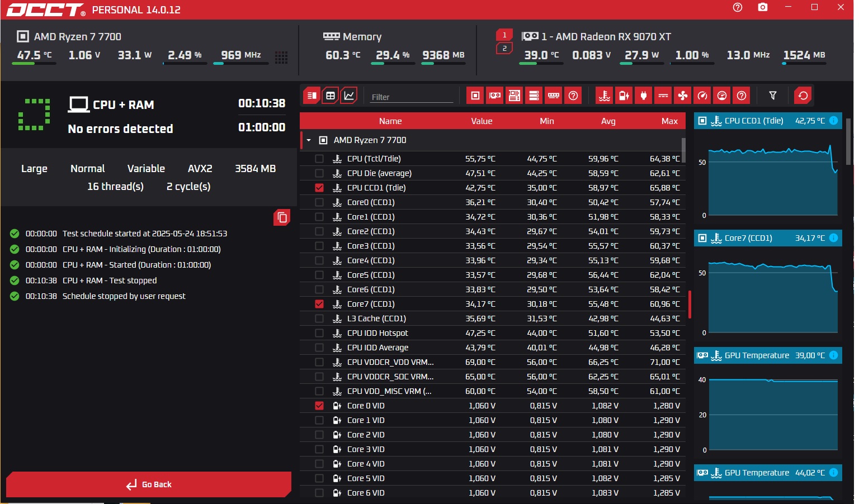Copy the test log to clipboard
Image resolution: width=859 pixels, height=504 pixels.
(x=282, y=217)
